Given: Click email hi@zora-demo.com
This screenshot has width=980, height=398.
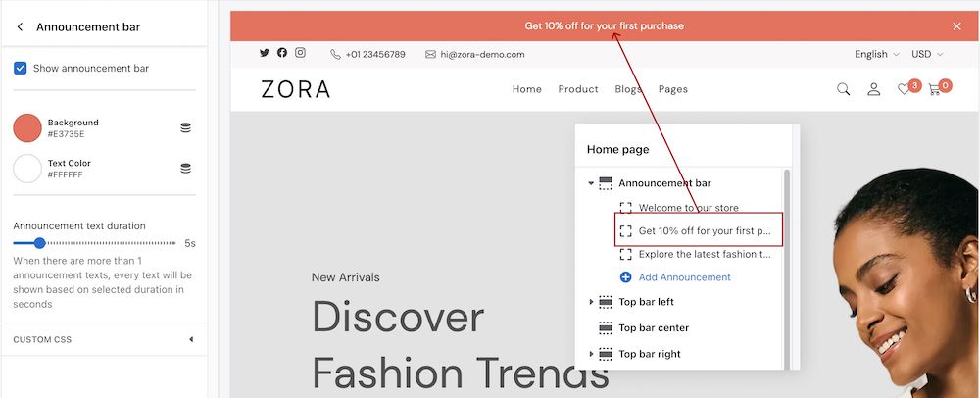Looking at the screenshot, I should pos(482,54).
